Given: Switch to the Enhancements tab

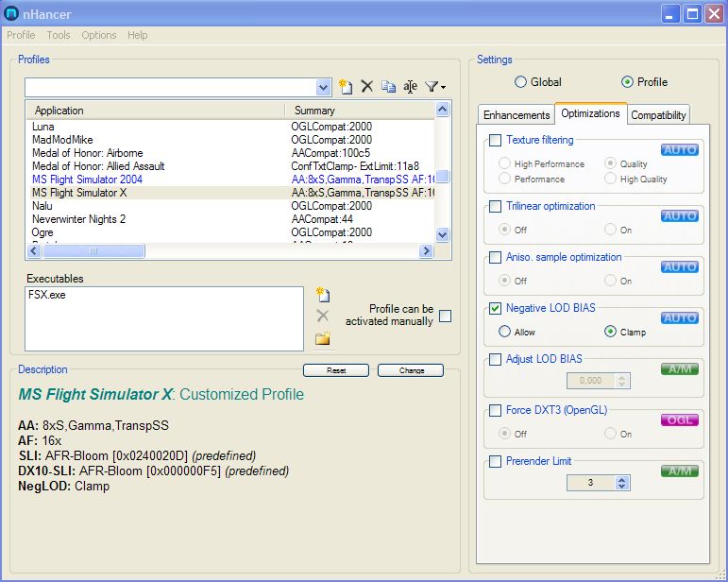Looking at the screenshot, I should pos(516,114).
